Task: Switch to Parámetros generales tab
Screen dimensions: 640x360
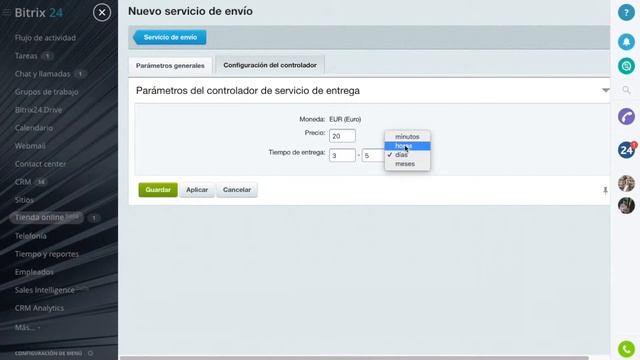Action: coord(170,65)
